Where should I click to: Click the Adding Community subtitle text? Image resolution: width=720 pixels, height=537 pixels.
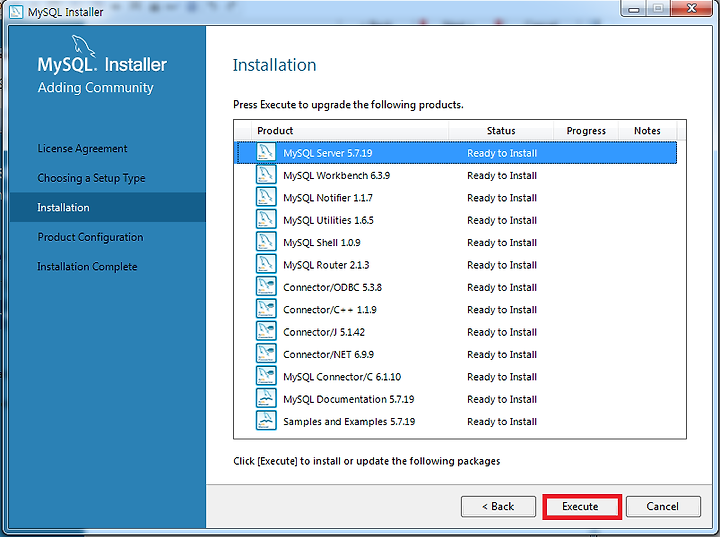(96, 88)
